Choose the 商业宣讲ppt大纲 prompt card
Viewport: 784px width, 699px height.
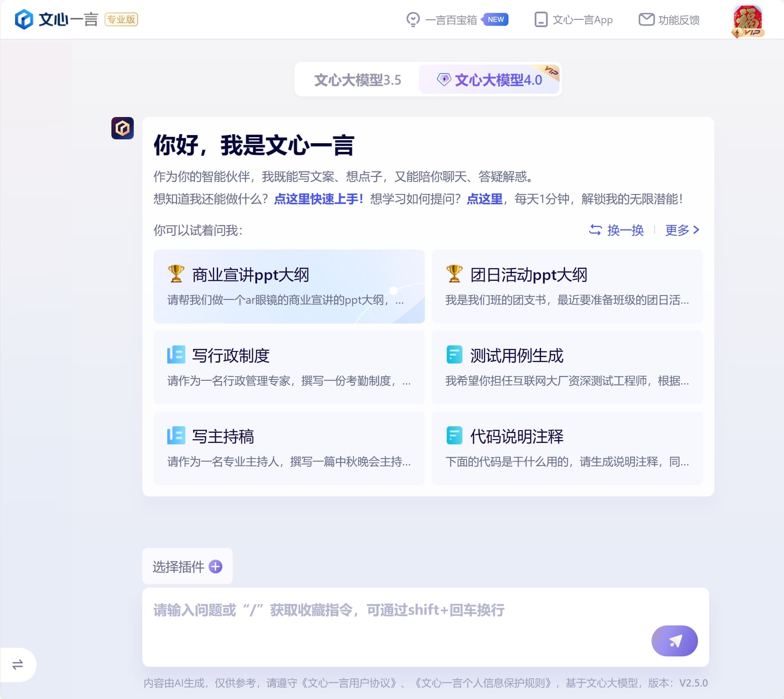[289, 286]
